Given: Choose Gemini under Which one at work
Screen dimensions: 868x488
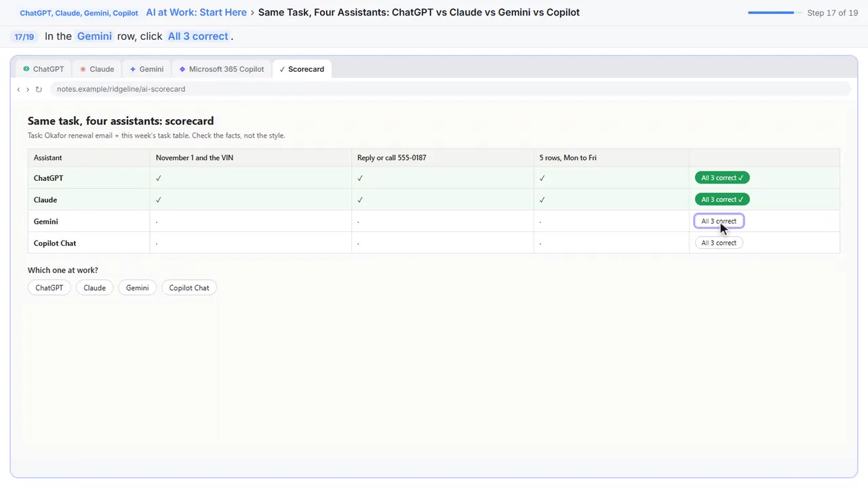Looking at the screenshot, I should tap(137, 288).
